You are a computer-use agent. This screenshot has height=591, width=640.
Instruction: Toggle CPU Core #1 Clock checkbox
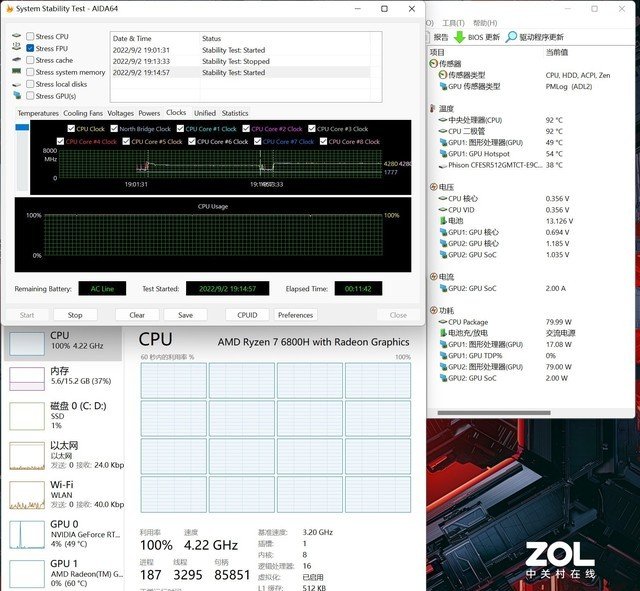point(180,129)
